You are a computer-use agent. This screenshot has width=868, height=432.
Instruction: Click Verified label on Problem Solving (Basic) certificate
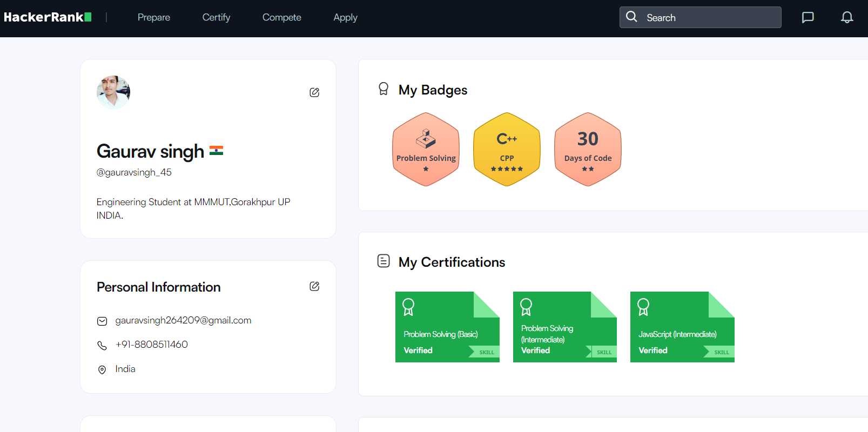tap(418, 350)
